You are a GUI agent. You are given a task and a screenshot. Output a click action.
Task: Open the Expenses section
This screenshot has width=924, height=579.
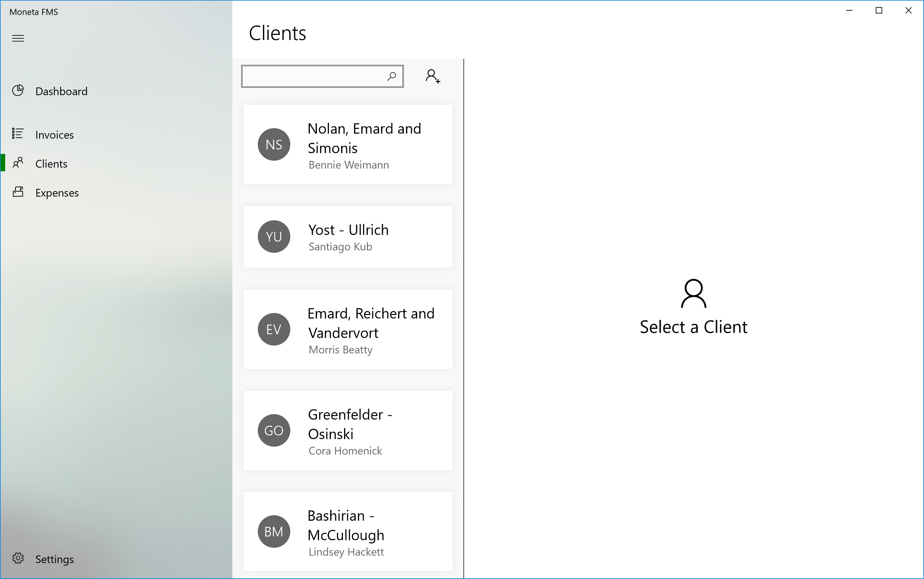(57, 193)
